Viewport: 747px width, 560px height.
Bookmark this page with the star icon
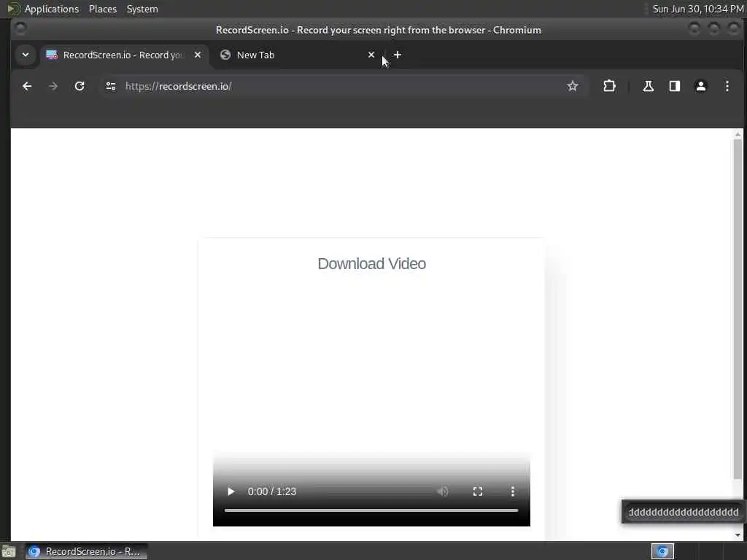[x=572, y=86]
